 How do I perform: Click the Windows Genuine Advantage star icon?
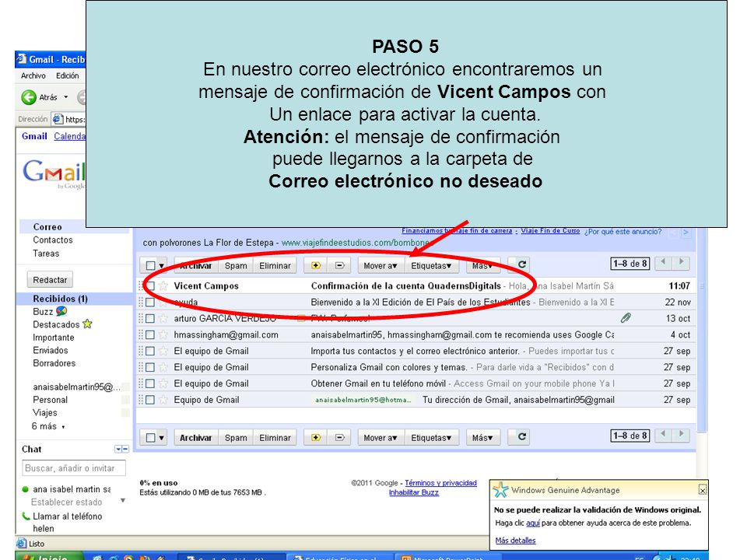click(500, 489)
